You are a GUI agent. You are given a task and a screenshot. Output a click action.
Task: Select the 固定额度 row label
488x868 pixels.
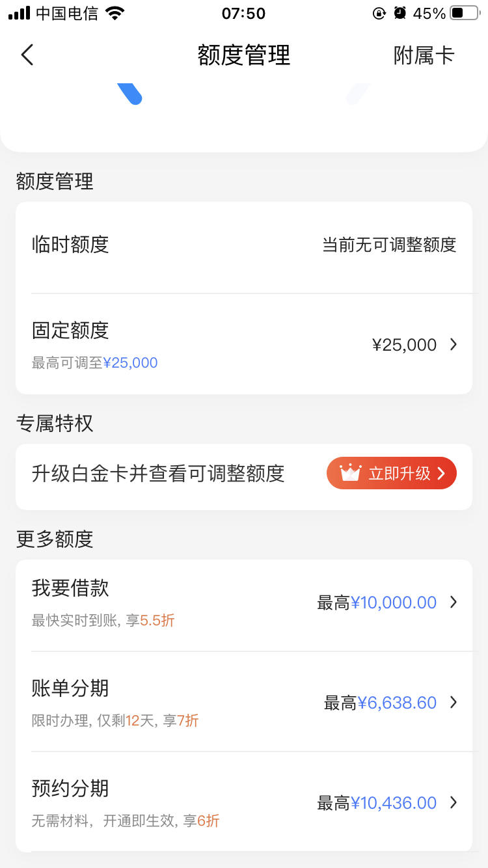click(x=70, y=330)
